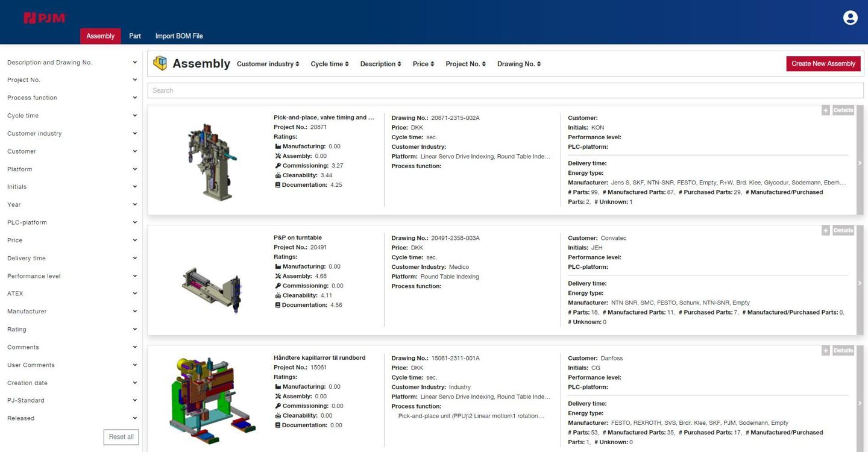Expand the Manufacturer filter section
The image size is (868, 452).
click(x=72, y=312)
